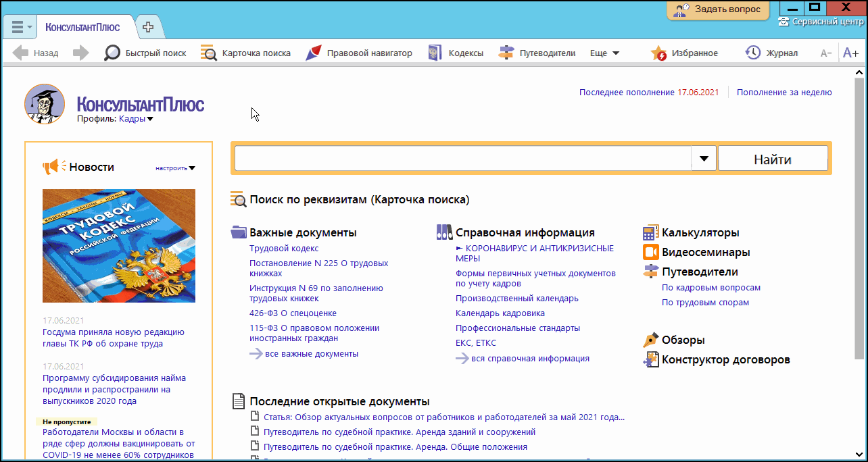The image size is (868, 462).
Task: Click the Важные документы folder icon
Action: click(239, 232)
